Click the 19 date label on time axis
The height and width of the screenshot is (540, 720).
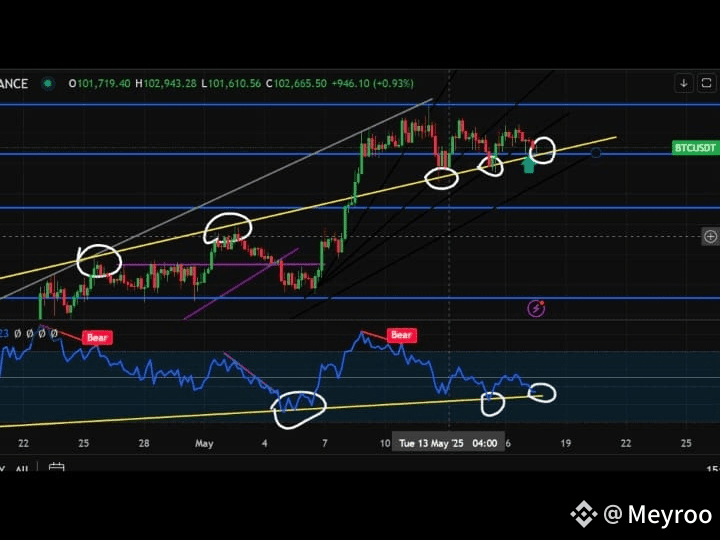566,443
